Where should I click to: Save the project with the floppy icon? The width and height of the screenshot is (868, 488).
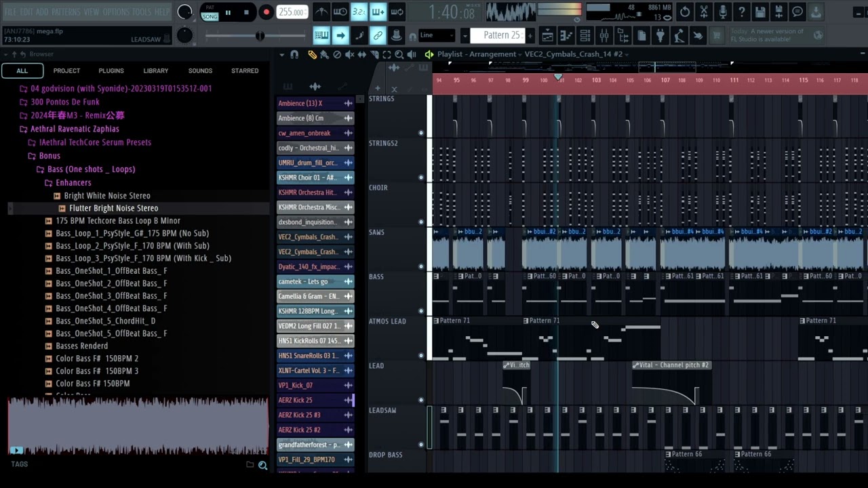[761, 12]
